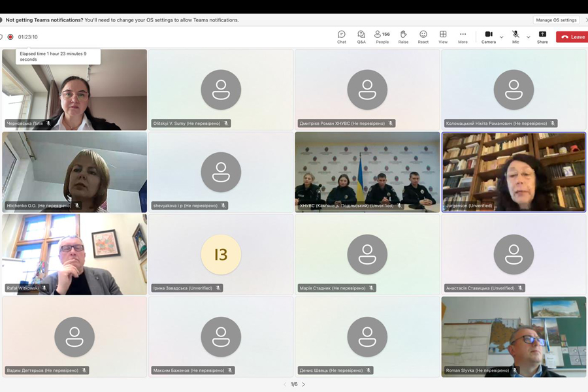Expand the Mic options arrow

click(529, 37)
